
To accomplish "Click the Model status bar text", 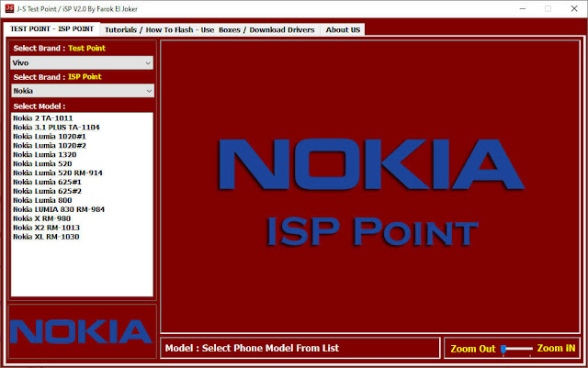I will (x=252, y=348).
